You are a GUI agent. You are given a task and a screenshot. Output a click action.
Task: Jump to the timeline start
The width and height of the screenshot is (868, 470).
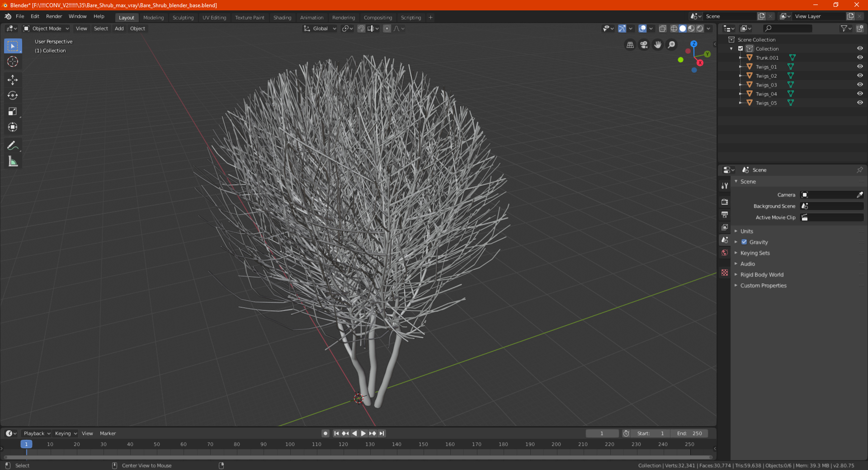[x=336, y=433]
